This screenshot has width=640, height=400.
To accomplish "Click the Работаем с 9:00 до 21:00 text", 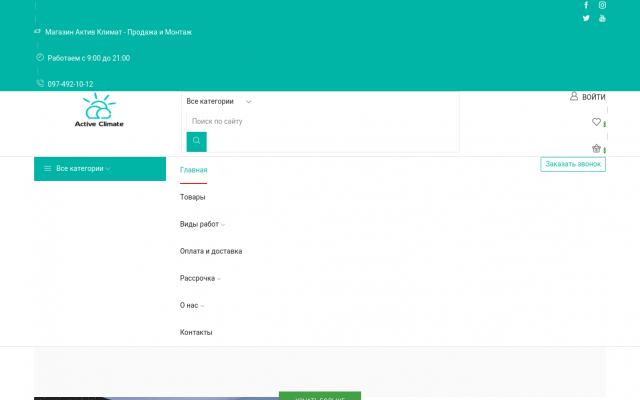I will point(89,58).
